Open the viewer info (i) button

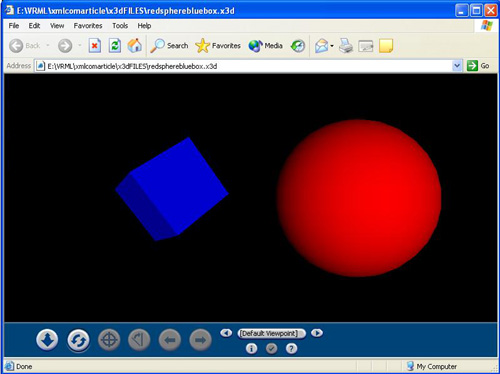pos(251,349)
